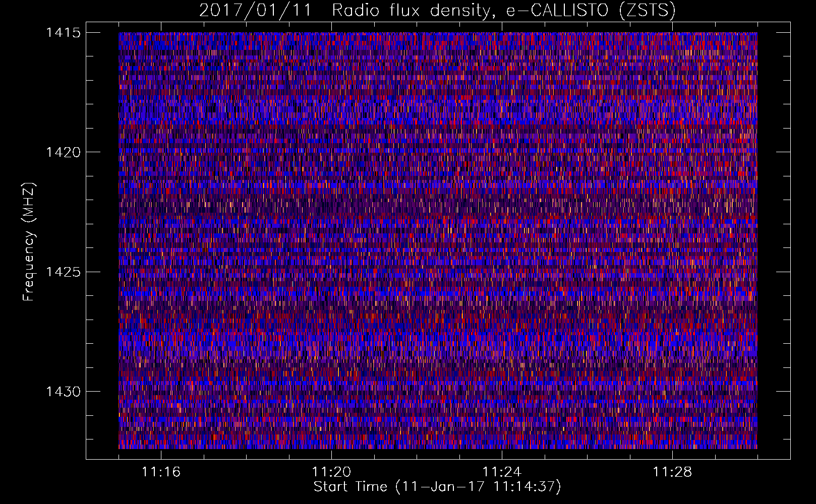Click the 11:16 time tick label
Viewport: 816px width, 504px height.
pos(161,472)
